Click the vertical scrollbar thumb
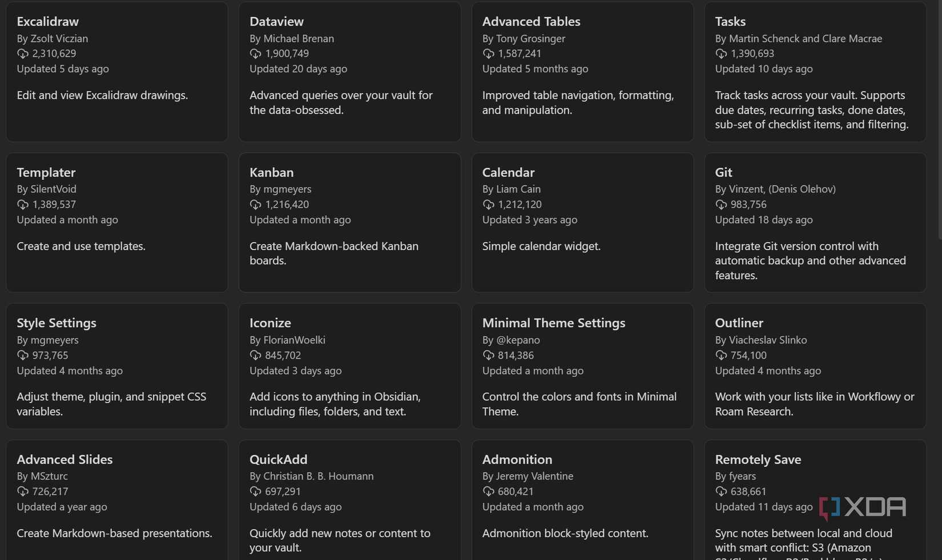Image resolution: width=942 pixels, height=560 pixels. (x=940, y=120)
